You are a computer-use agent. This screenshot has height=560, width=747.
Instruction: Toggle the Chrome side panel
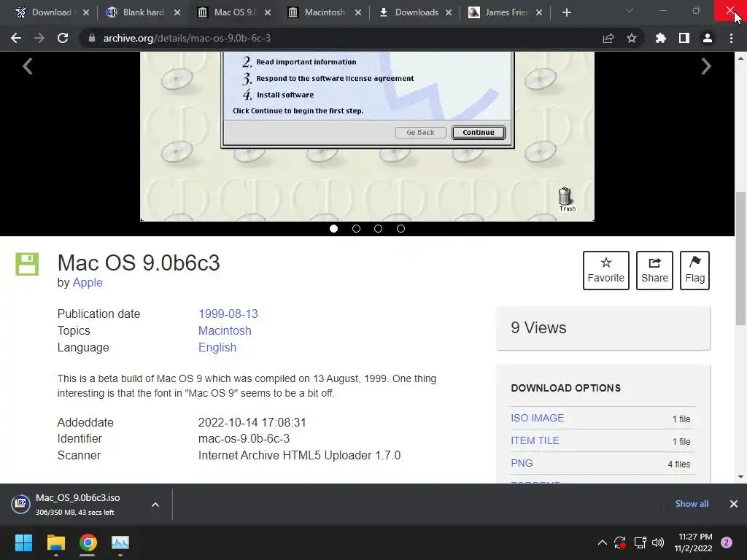pos(684,38)
